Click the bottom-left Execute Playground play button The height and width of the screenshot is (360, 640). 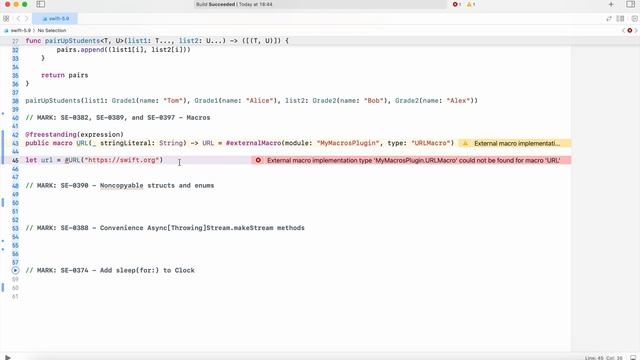coord(7,357)
